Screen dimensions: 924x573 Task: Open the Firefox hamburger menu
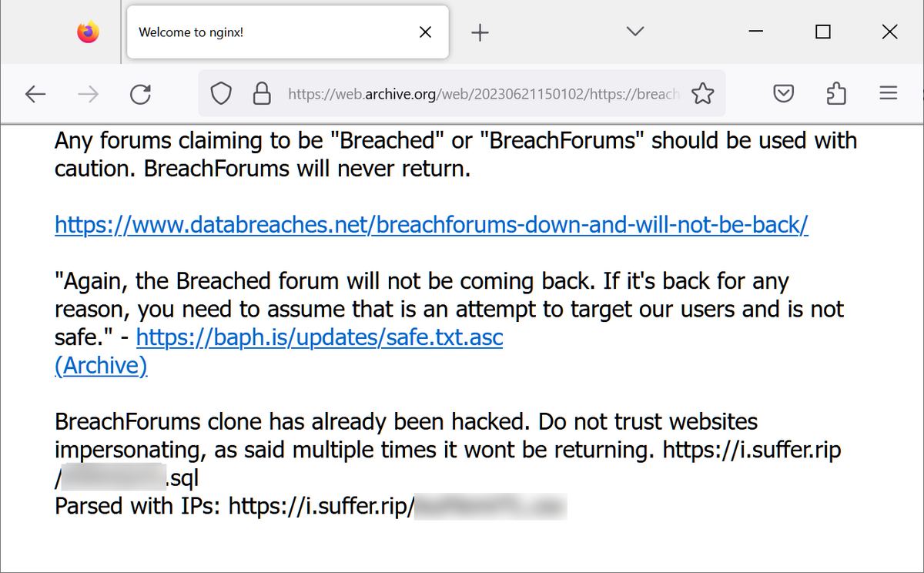pyautogui.click(x=888, y=92)
